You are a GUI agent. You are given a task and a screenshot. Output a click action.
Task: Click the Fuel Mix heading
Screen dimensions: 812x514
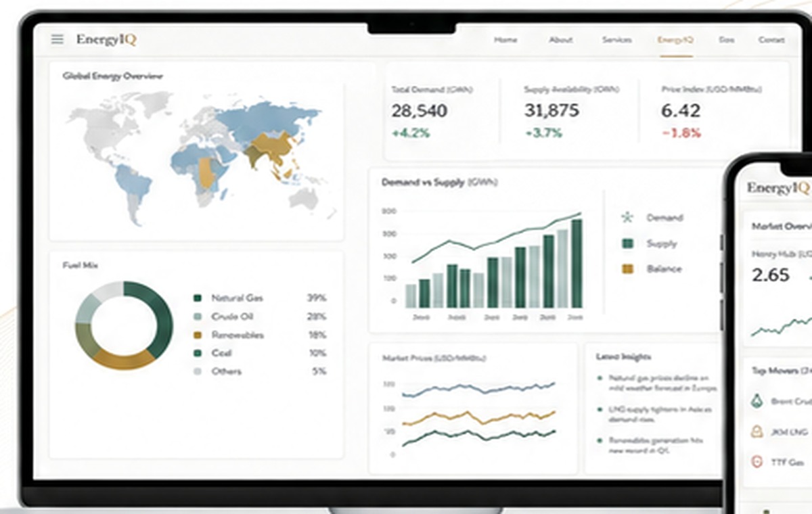pyautogui.click(x=80, y=266)
